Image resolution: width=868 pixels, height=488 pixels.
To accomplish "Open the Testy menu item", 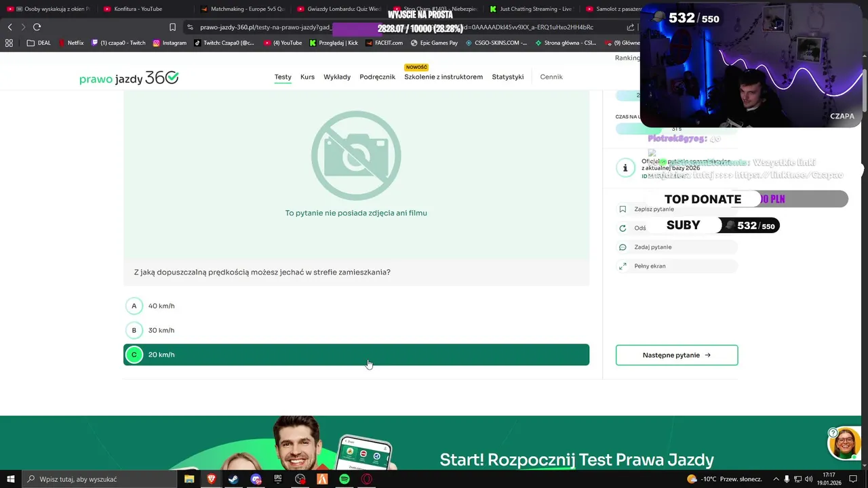I will [283, 77].
